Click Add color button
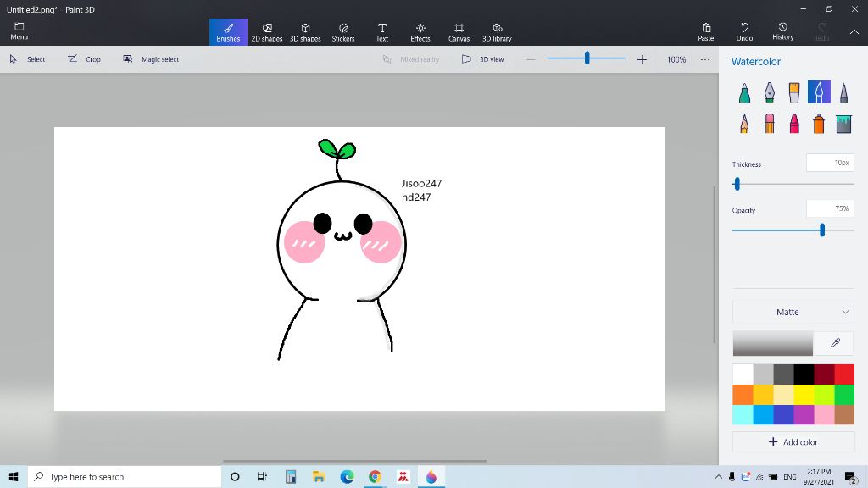Screen dimensions: 868x488 [793, 442]
